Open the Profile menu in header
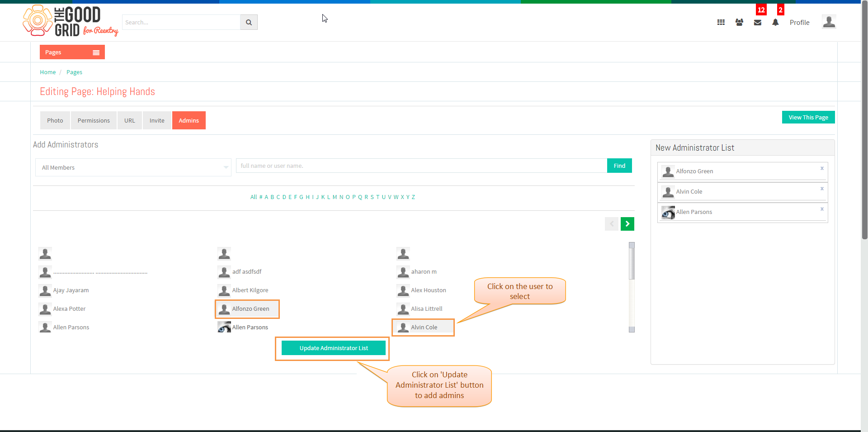Image resolution: width=868 pixels, height=432 pixels. pyautogui.click(x=799, y=22)
